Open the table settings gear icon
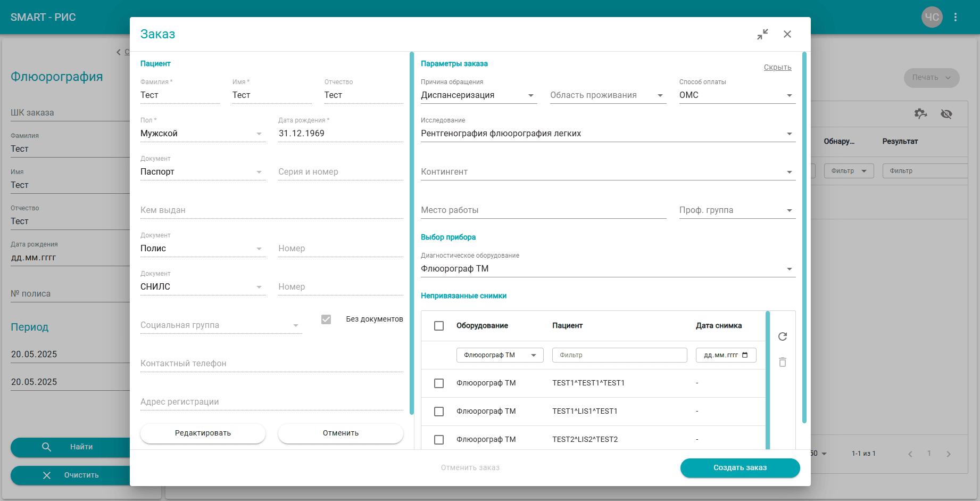 click(920, 113)
